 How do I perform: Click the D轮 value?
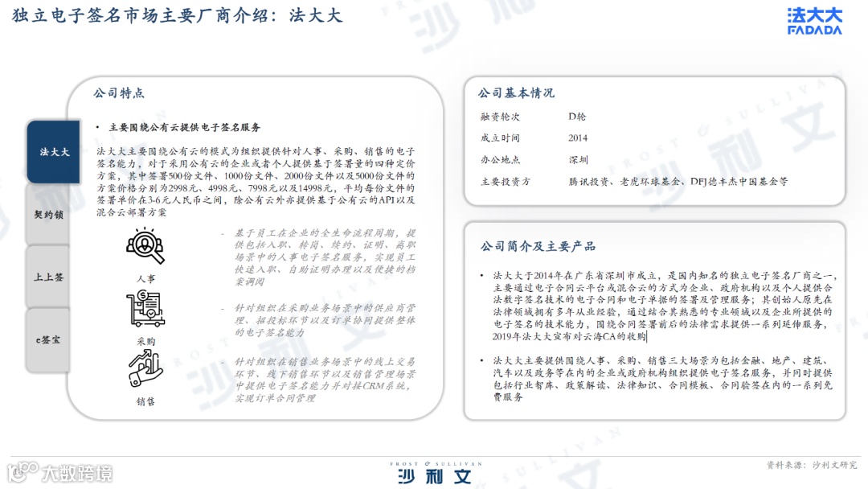point(577,117)
